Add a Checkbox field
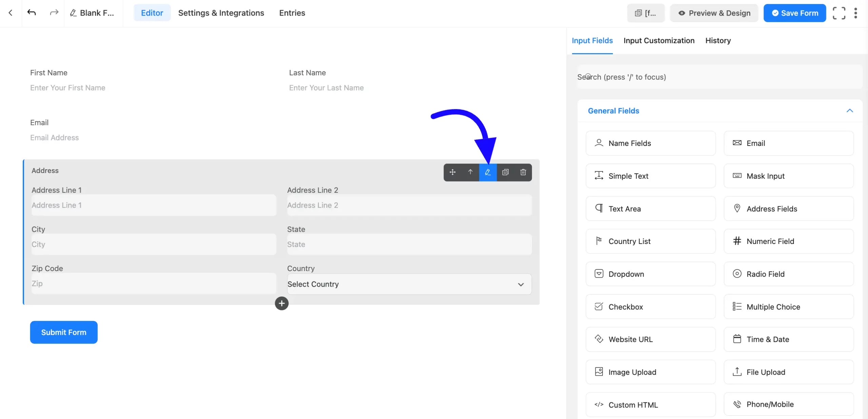Screen dimensions: 868x419 [x=650, y=307]
